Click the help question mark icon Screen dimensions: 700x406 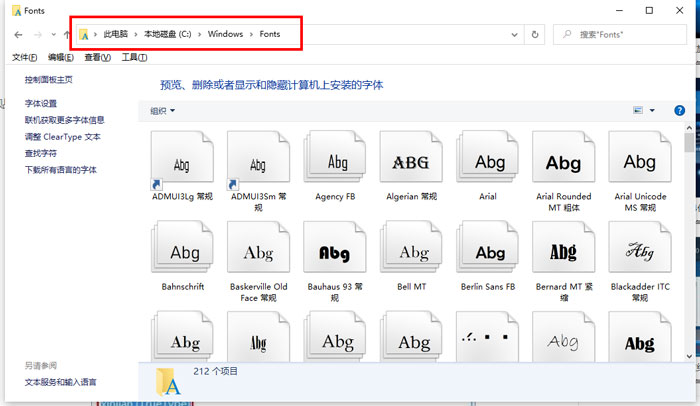click(680, 110)
